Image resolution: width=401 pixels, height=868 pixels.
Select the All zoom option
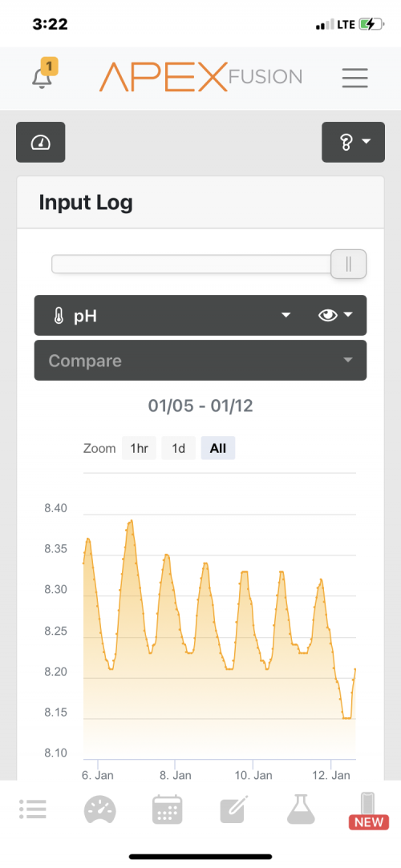(218, 448)
